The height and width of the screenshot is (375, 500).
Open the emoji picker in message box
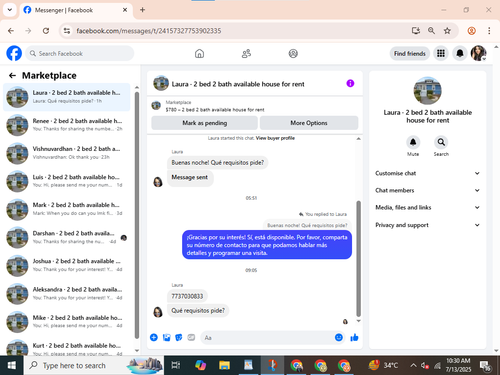coord(339,337)
